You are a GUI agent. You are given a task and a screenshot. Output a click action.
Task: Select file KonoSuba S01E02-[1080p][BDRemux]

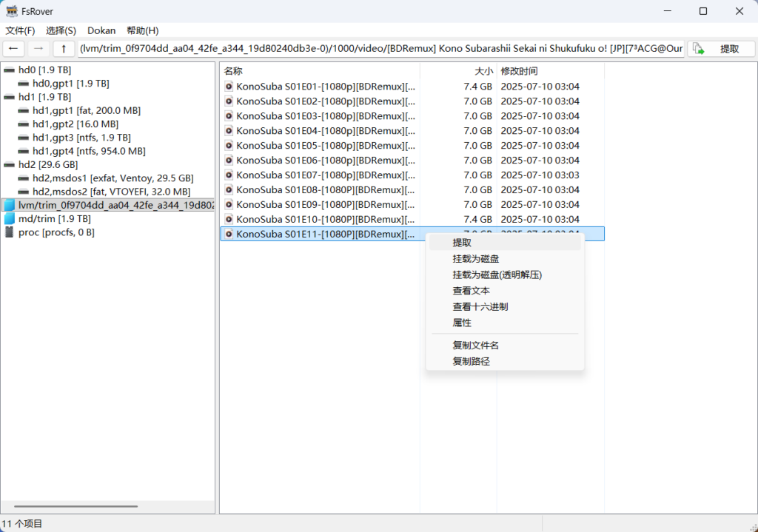point(326,101)
